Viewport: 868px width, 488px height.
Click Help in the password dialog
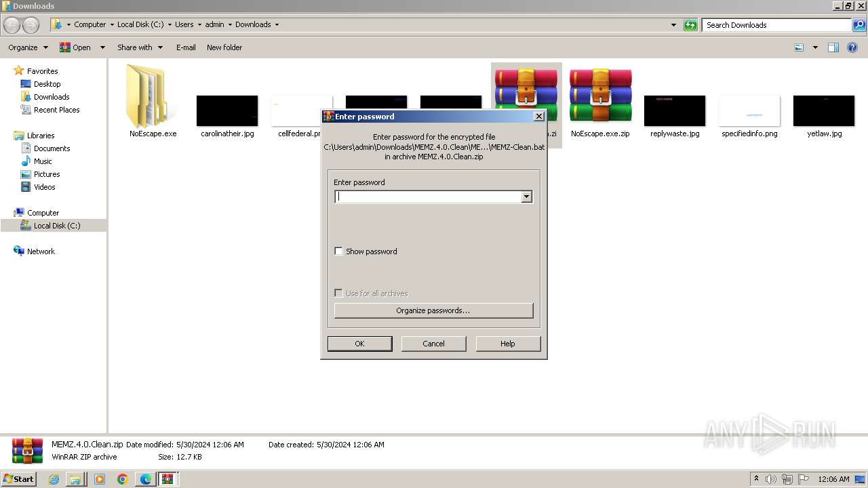tap(508, 344)
